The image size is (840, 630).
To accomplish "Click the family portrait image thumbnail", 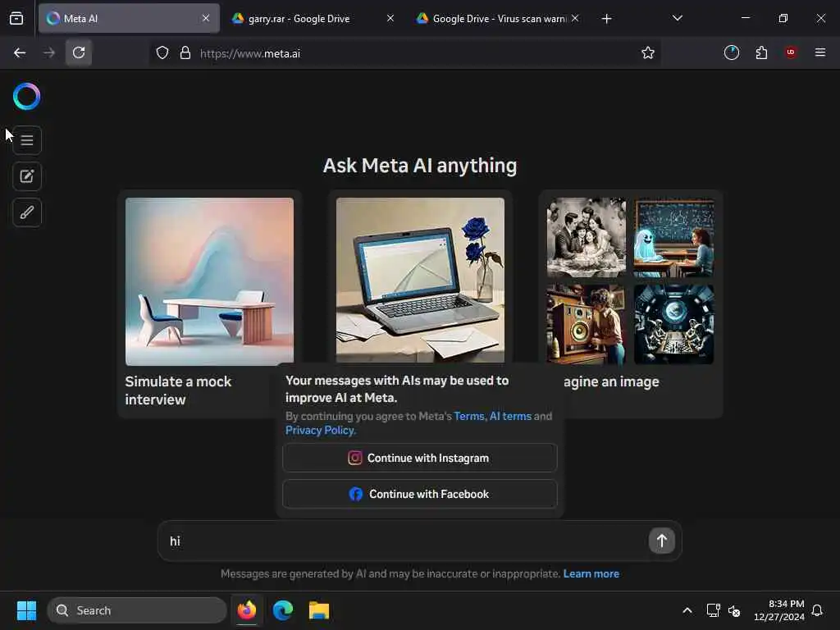I will point(586,237).
